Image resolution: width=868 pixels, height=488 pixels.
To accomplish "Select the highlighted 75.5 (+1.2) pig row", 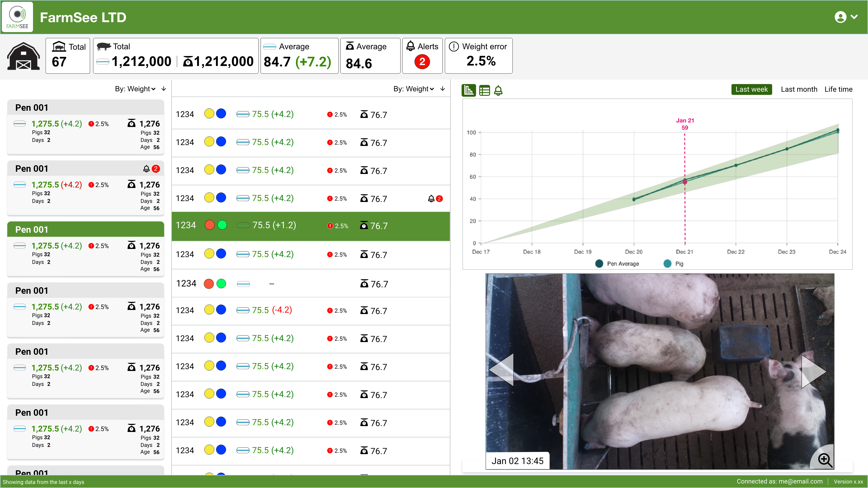I will [311, 226].
